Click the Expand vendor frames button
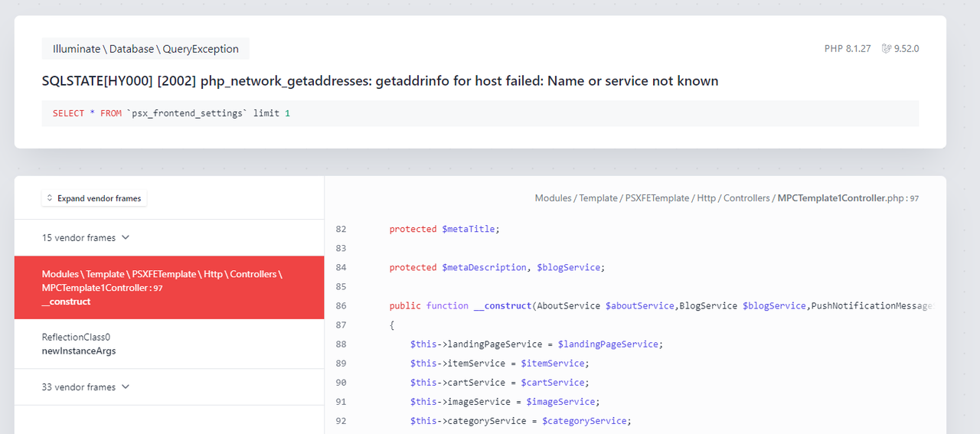This screenshot has height=434, width=980. coord(94,198)
